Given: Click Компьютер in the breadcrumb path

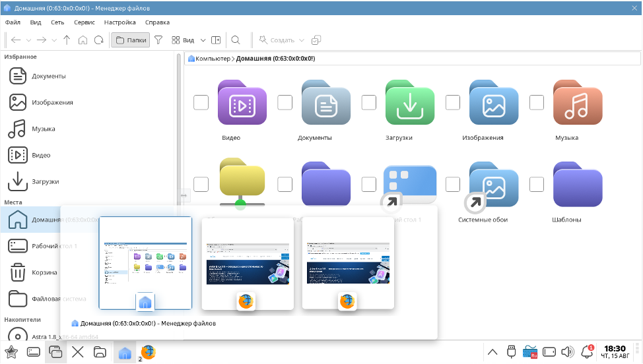Looking at the screenshot, I should tap(212, 59).
